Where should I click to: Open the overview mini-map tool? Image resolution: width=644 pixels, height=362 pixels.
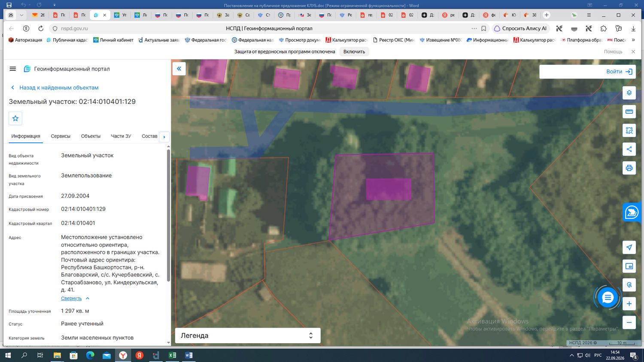(x=629, y=266)
